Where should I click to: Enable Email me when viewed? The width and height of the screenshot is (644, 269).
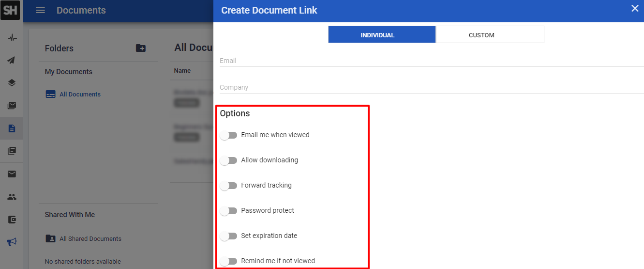228,135
